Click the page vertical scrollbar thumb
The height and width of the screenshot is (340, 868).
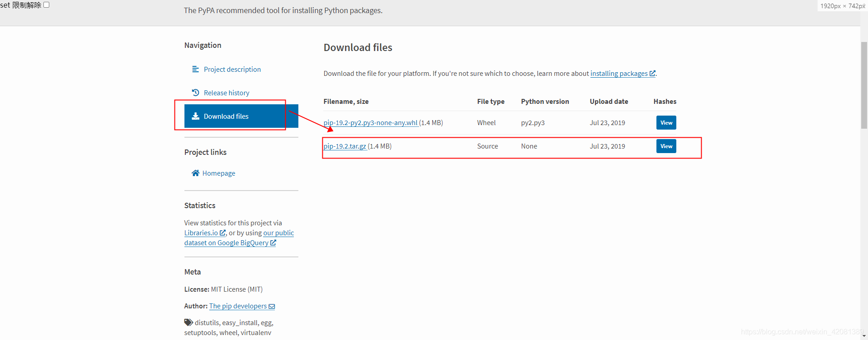click(x=864, y=85)
